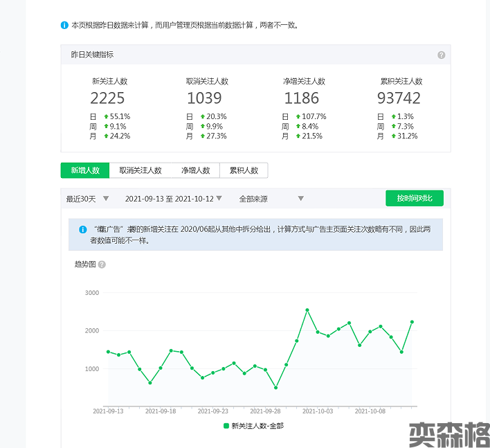This screenshot has height=448, width=490.
Task: Expand the 全部来源 source dropdown
Action: 271,199
